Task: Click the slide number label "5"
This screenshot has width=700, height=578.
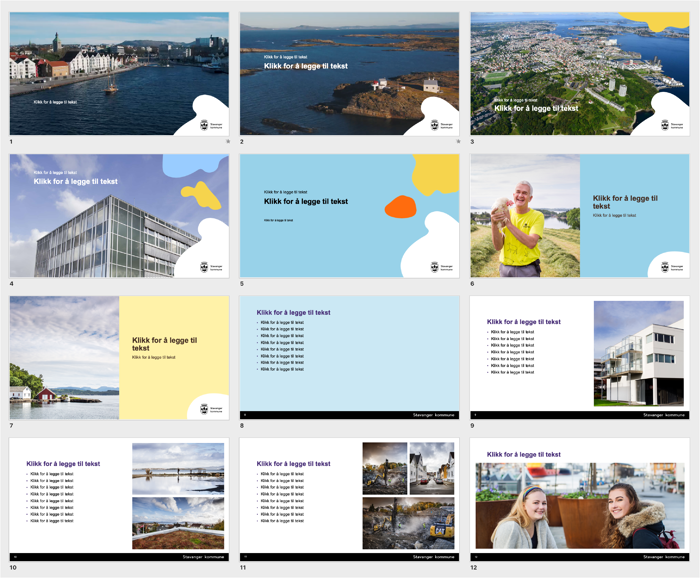Action: click(x=242, y=283)
